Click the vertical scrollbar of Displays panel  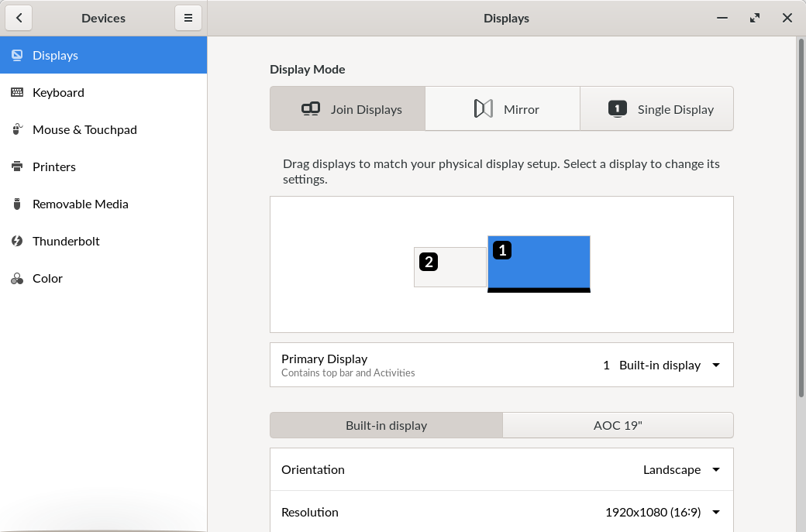(x=801, y=218)
